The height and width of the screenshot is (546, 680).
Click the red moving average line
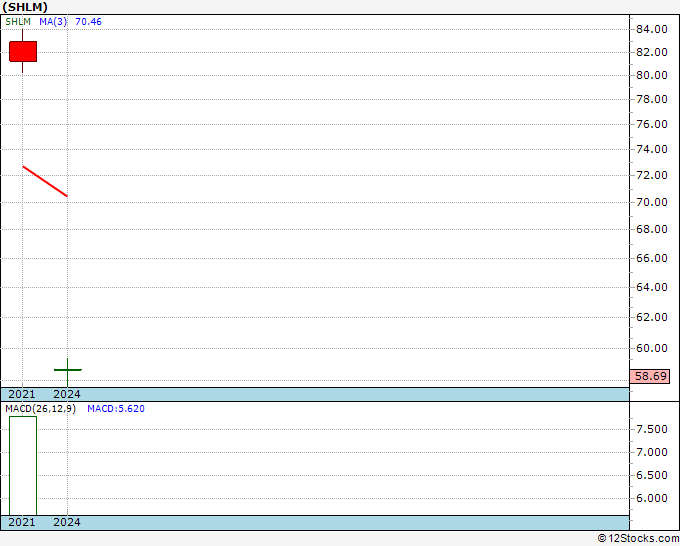45,181
